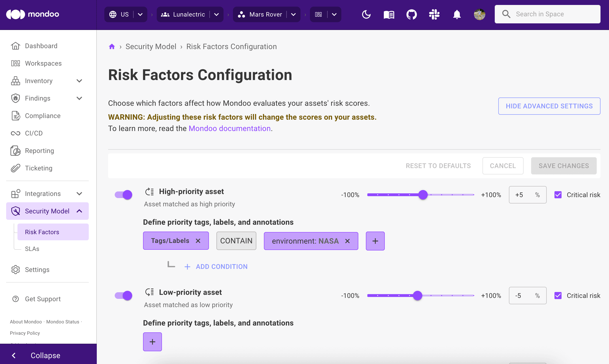
Task: Open the documentation book icon
Action: tap(389, 14)
